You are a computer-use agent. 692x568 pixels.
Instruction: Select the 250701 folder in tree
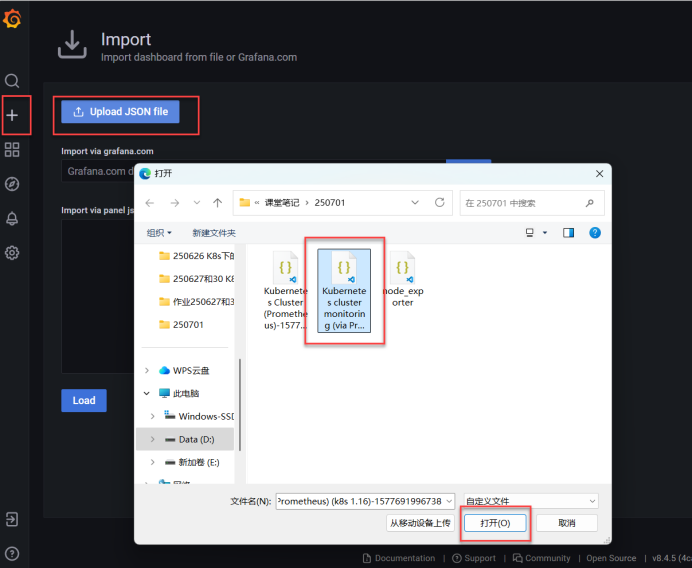click(x=187, y=324)
